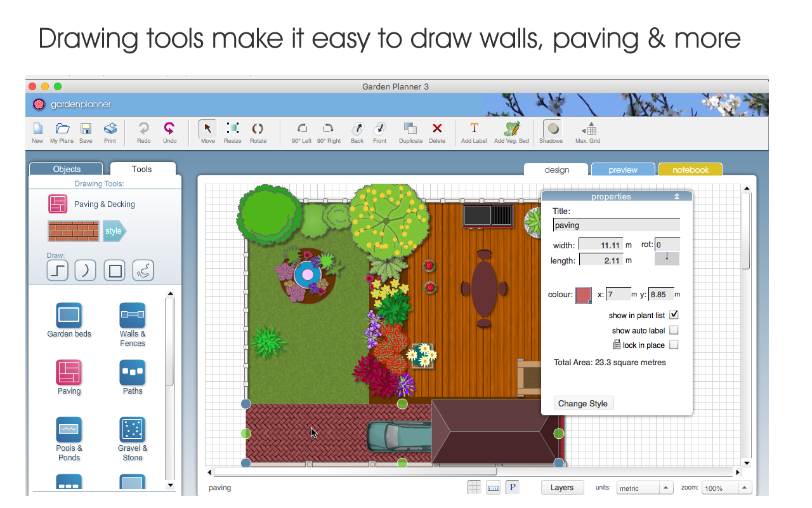Enable show auto label checkbox

point(674,330)
